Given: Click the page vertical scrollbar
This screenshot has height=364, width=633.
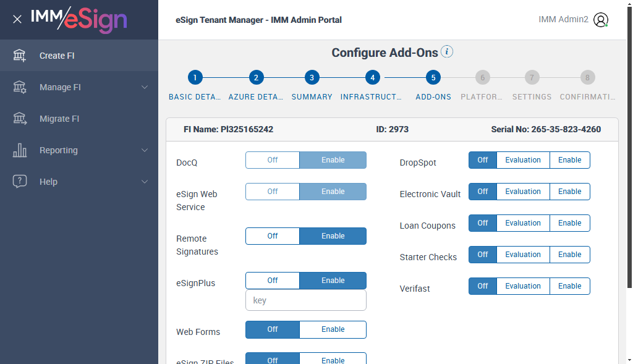Looking at the screenshot, I should [x=629, y=147].
